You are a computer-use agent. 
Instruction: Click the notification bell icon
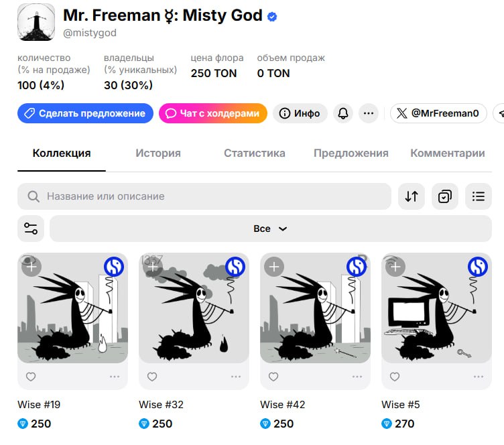pos(342,113)
